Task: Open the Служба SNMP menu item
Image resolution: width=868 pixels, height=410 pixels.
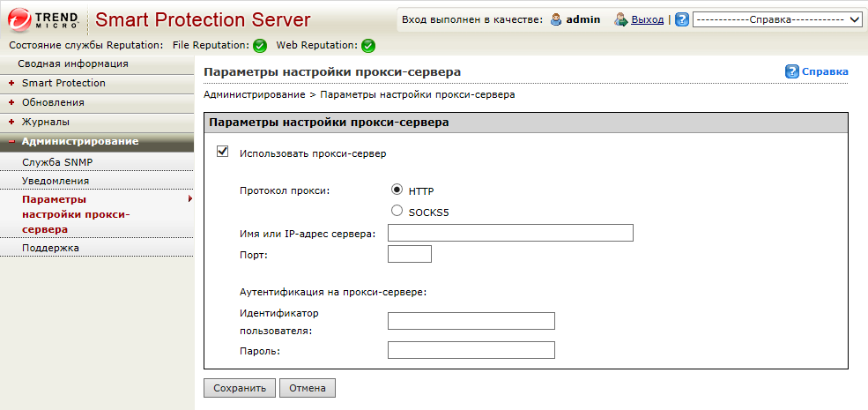Action: [x=56, y=162]
